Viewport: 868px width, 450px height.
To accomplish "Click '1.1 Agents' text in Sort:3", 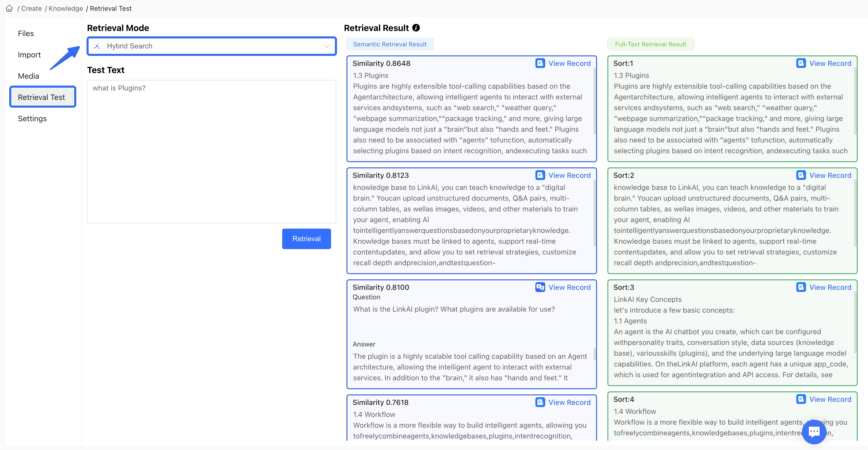I will coord(630,321).
